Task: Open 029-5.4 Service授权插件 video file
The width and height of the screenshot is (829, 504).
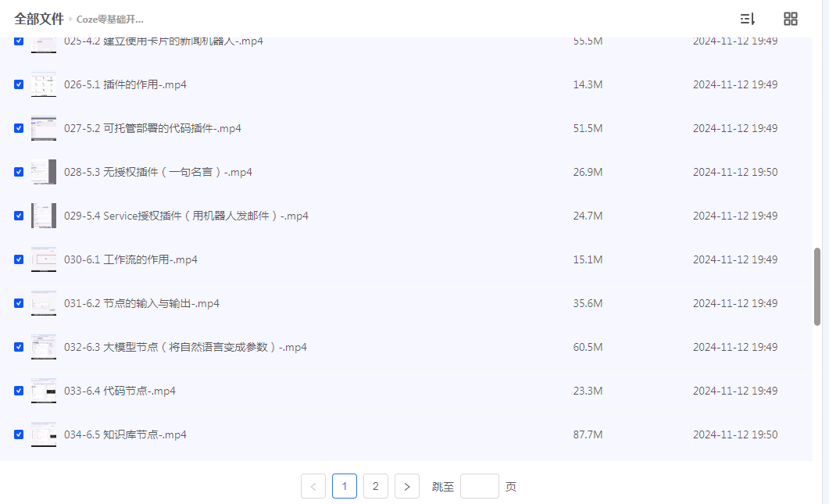Action: (186, 216)
